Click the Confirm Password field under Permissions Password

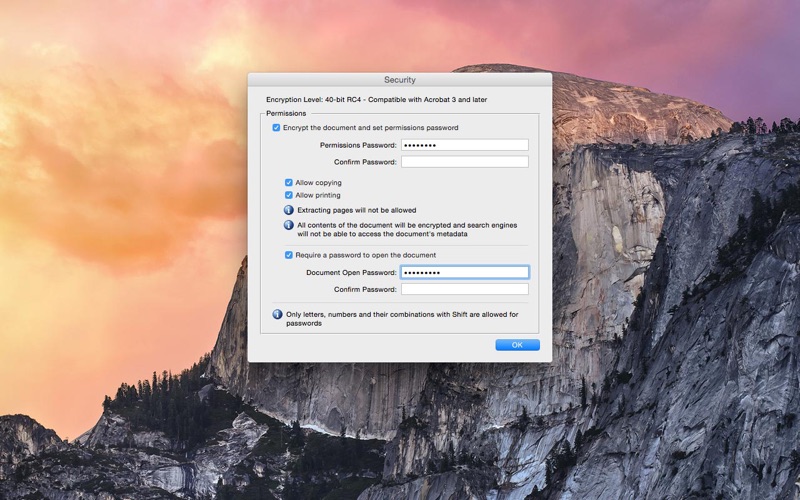click(x=465, y=162)
